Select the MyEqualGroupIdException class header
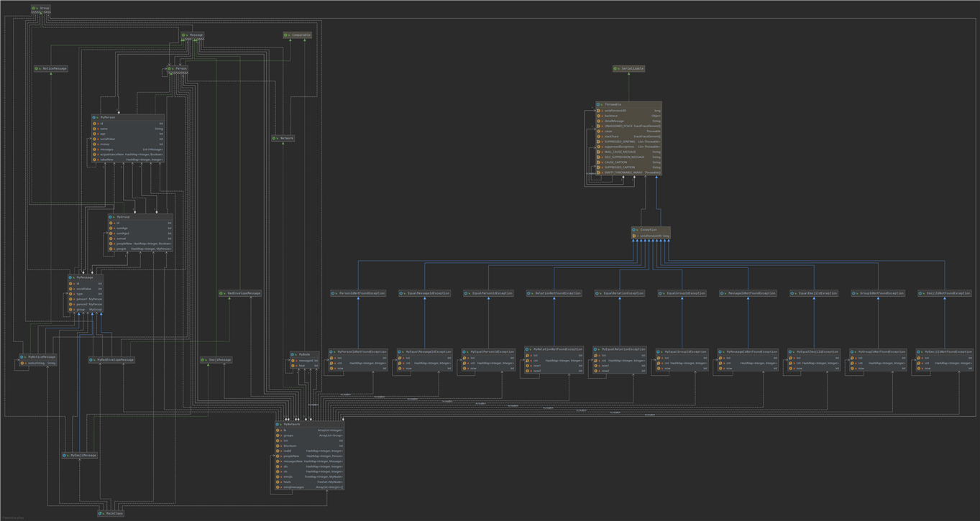The height and width of the screenshot is (521, 980). 682,352
